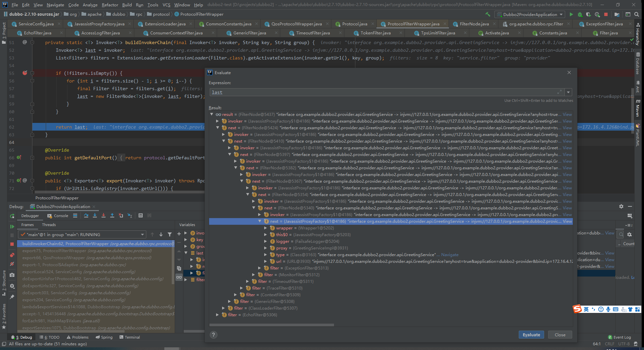Click Step Into blue arrow icon
The image size is (644, 350).
pos(95,216)
